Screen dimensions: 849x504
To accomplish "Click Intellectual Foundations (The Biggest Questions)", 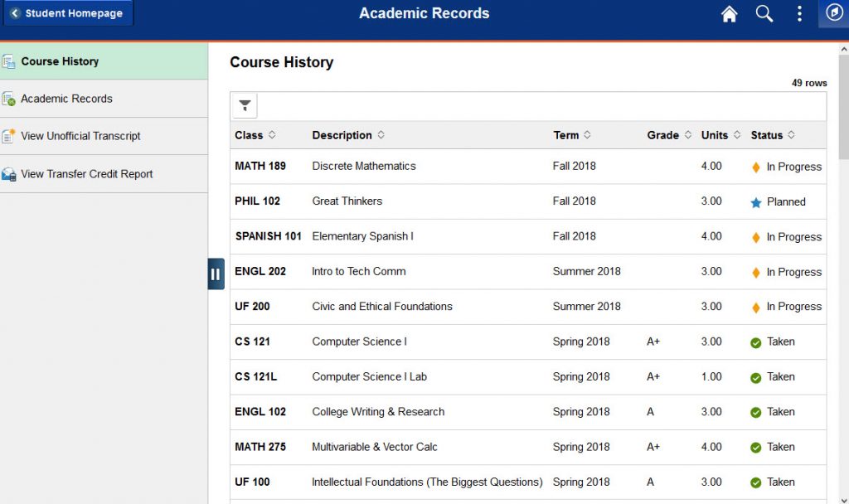I will point(427,482).
